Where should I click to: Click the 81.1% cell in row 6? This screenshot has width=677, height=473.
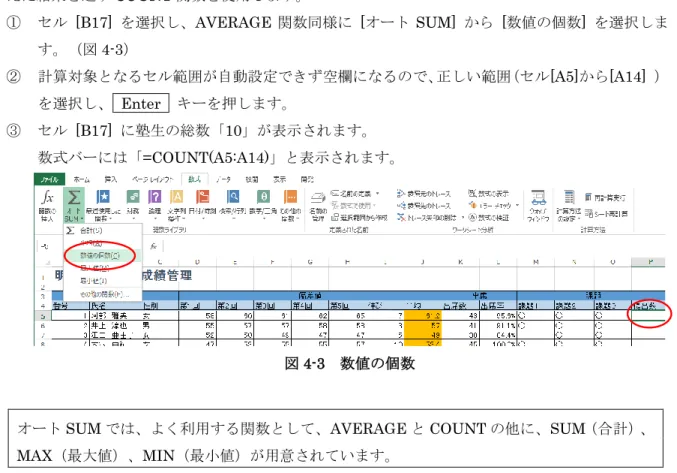point(498,325)
